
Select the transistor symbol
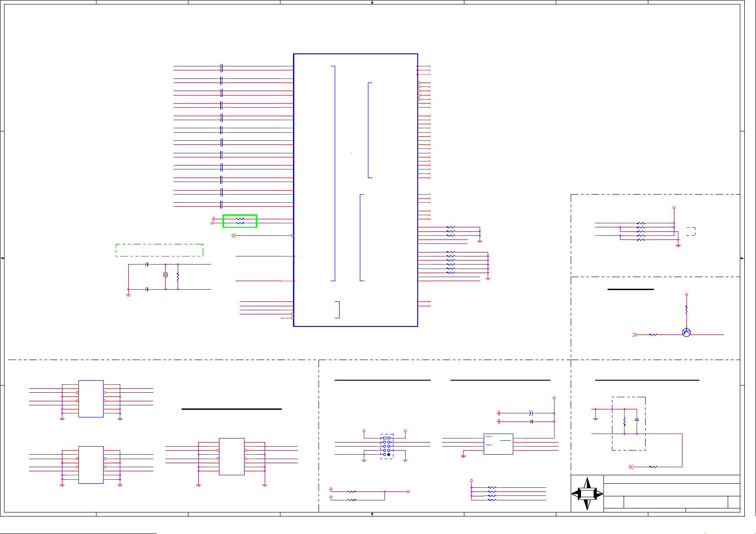686,332
